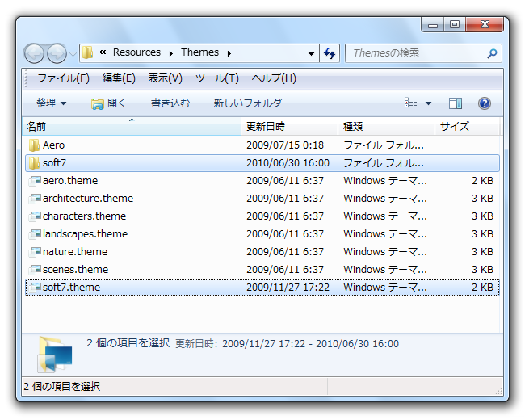Image resolution: width=529 pixels, height=420 pixels.
Task: Maximize the Explorer window
Action: pyautogui.click(x=455, y=25)
